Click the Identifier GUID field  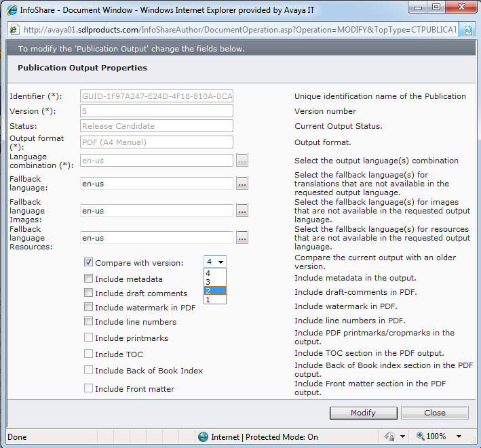157,96
